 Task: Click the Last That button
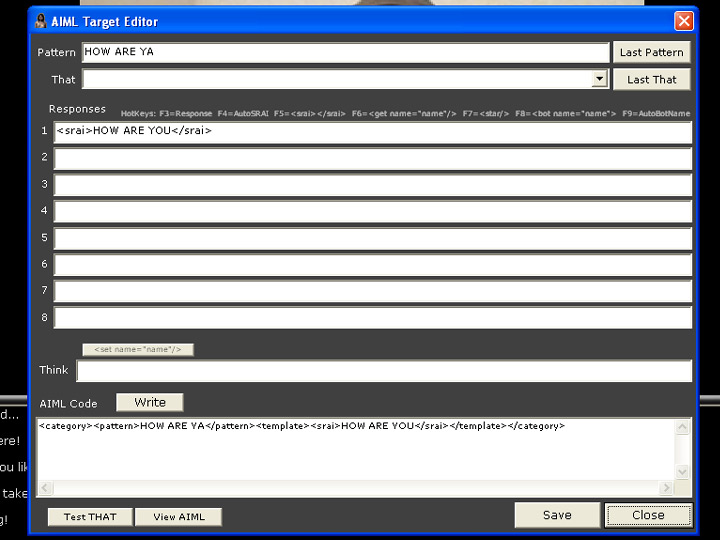(652, 79)
